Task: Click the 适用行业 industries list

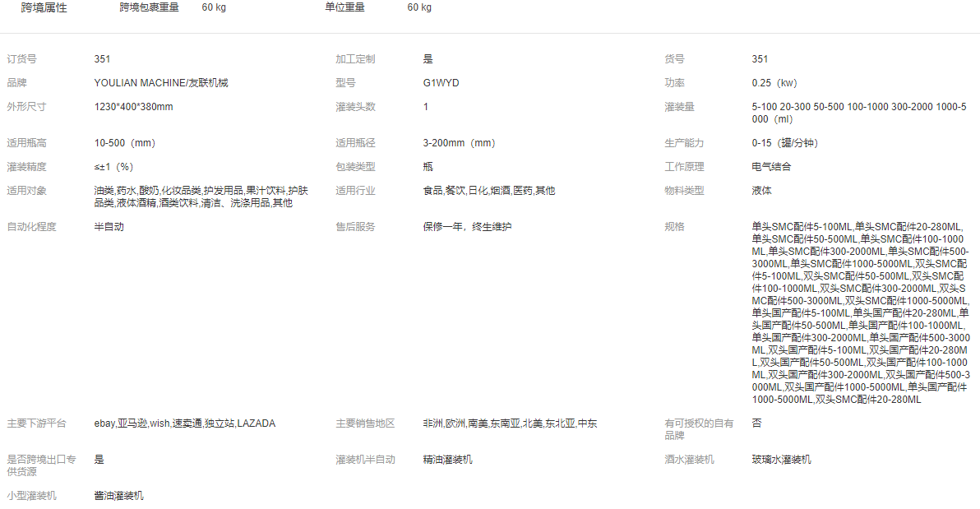Action: (x=488, y=191)
